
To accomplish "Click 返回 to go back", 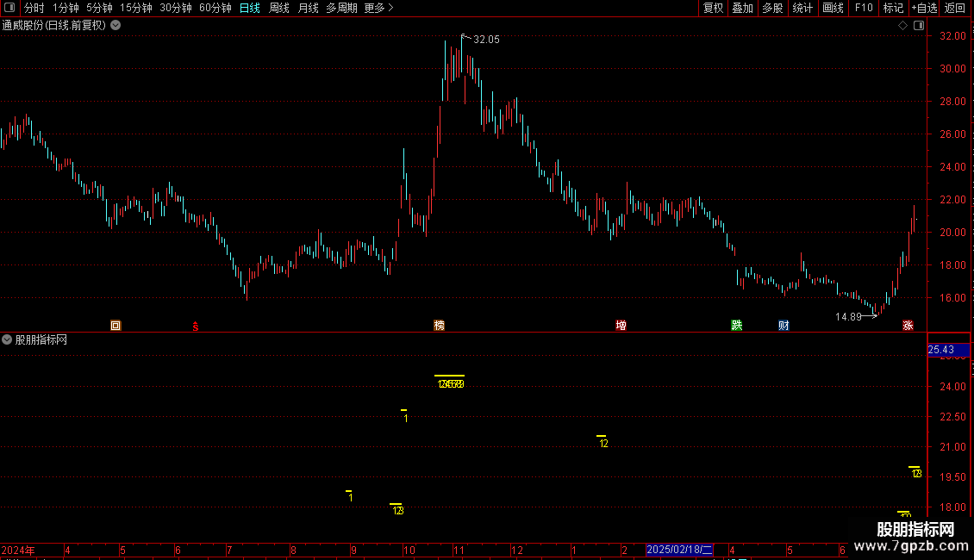I will pos(955,8).
